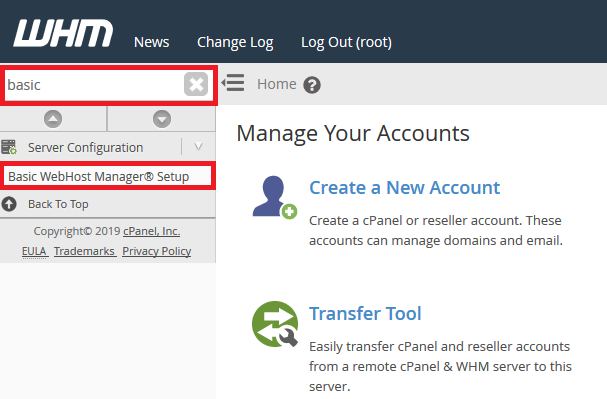Click the 'Manage Your Accounts' heading
Image resolution: width=607 pixels, height=399 pixels.
point(353,134)
